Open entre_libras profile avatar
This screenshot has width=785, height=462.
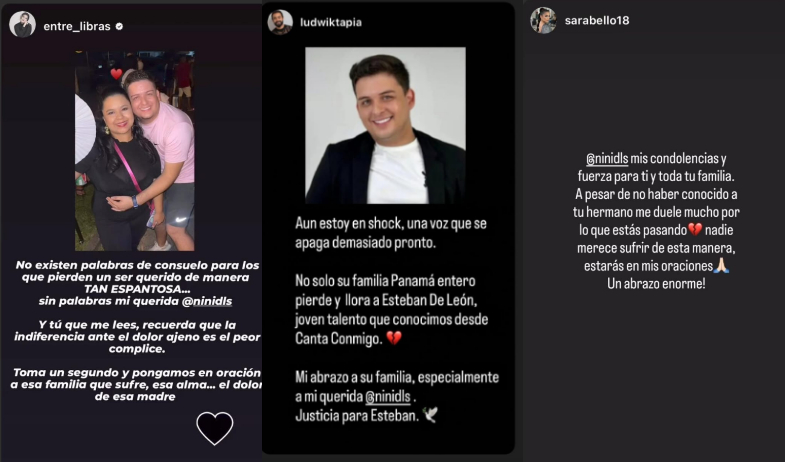(23, 25)
